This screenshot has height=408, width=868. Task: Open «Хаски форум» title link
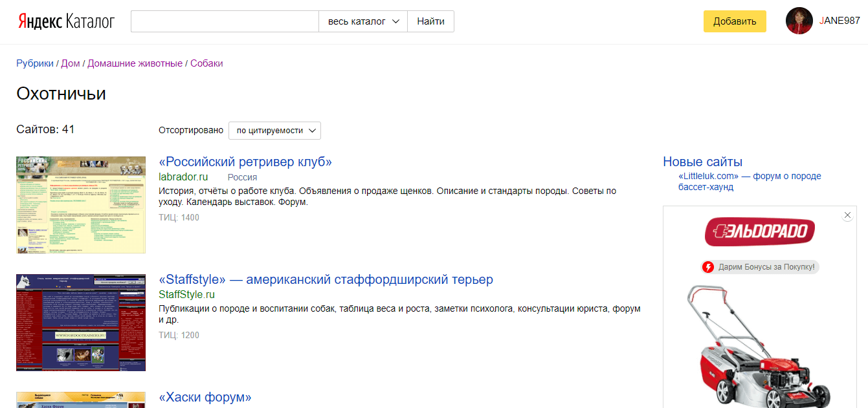[x=205, y=397]
